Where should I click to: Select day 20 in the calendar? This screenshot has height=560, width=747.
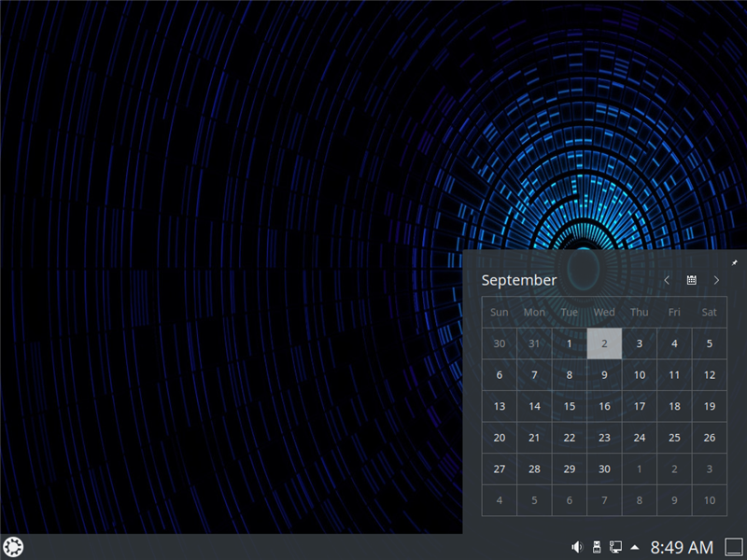(500, 438)
